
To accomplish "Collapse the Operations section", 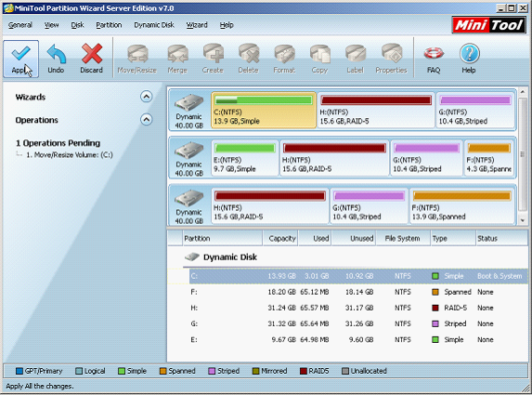I will 147,120.
